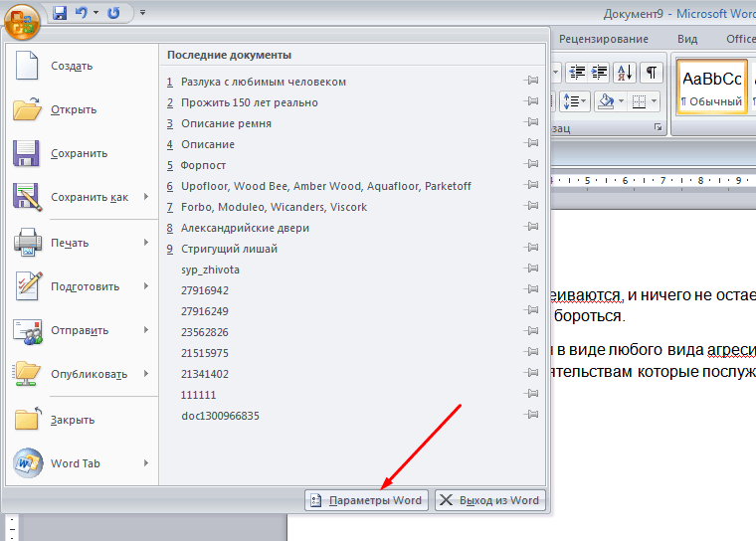
Task: Toggle the pin next to 'syp_zhivota'
Action: [x=532, y=270]
